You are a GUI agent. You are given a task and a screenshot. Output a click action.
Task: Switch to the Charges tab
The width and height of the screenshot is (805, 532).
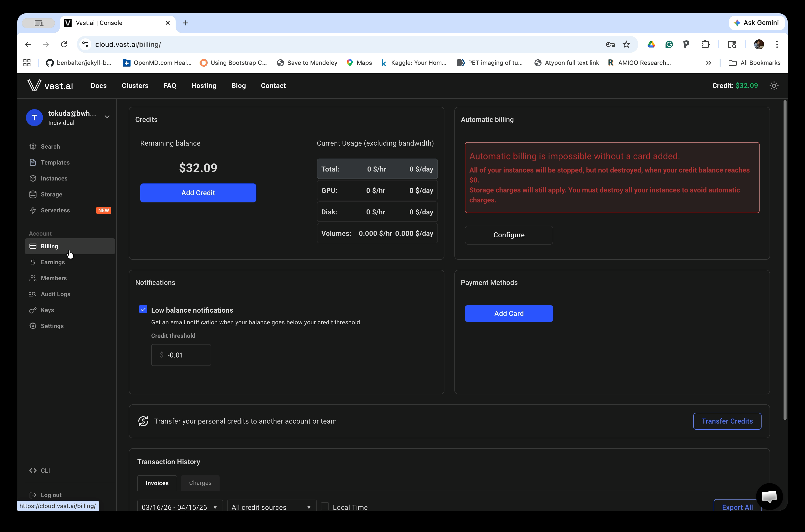click(x=200, y=482)
